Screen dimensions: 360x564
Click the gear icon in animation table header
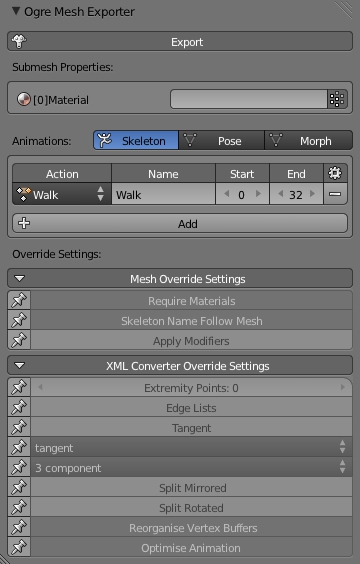[335, 173]
